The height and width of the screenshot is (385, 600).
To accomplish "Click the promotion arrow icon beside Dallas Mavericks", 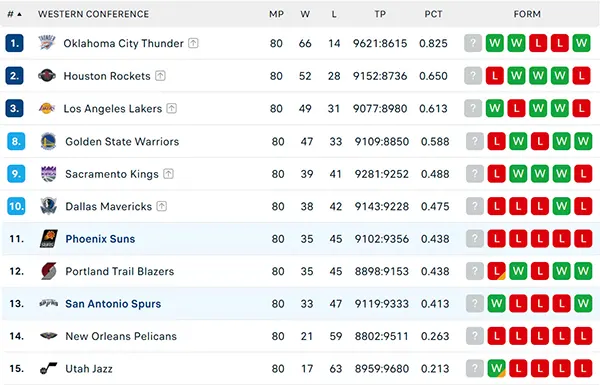I will coord(162,206).
